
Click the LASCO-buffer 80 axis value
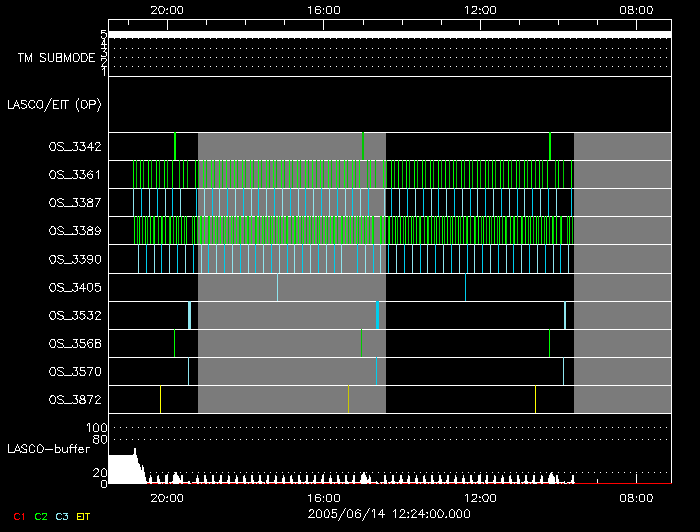[x=100, y=439]
